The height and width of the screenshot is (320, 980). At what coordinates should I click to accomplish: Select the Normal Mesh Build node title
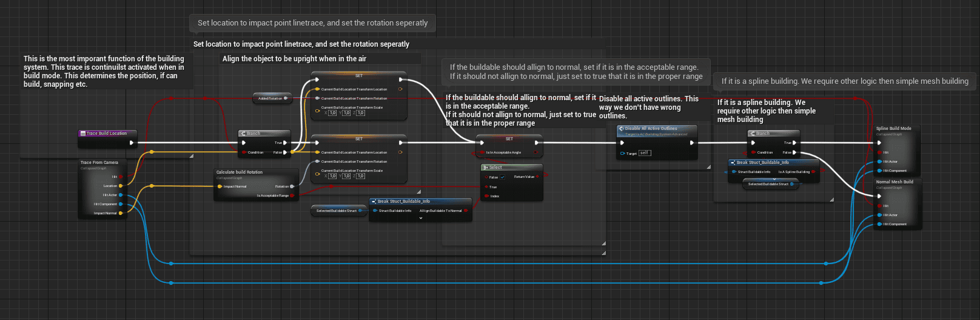(894, 182)
